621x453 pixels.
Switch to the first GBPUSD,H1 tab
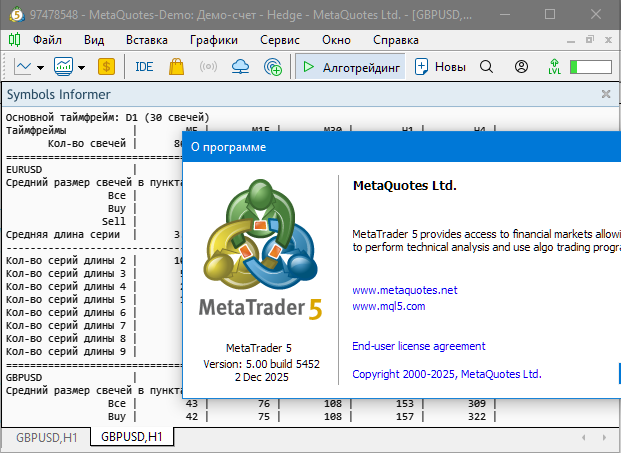[x=47, y=438]
